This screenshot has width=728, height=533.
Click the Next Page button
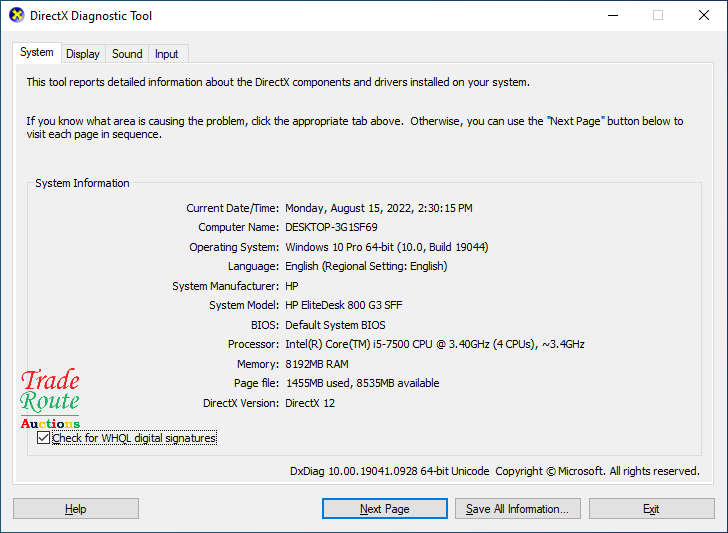384,509
